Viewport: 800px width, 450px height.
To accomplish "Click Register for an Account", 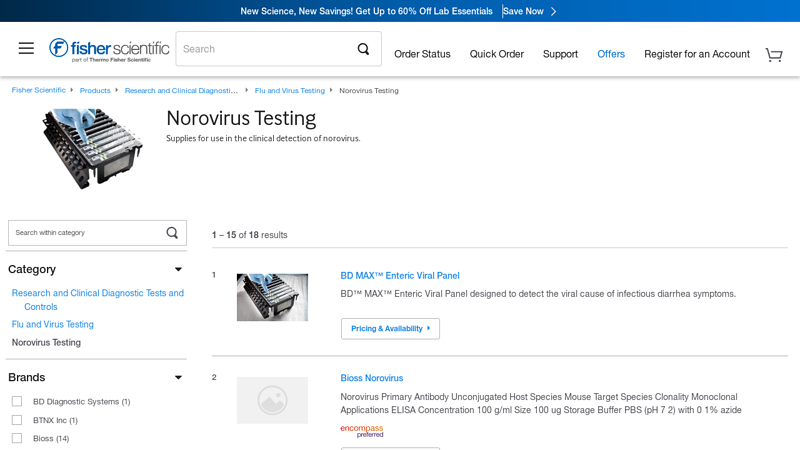I will click(x=697, y=54).
